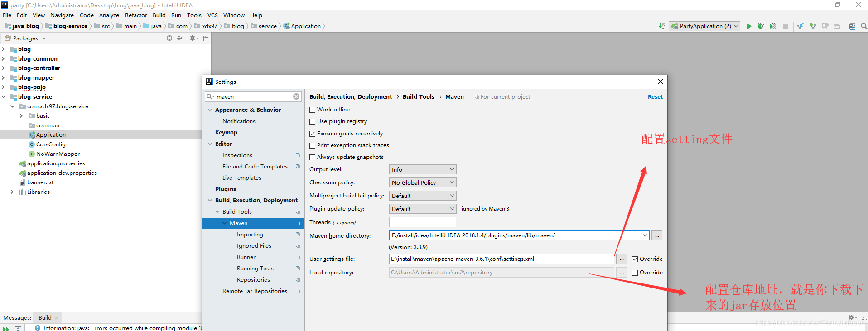The width and height of the screenshot is (868, 331).
Task: Open the PartyApplication (2) run configuration dropdown
Action: click(x=704, y=26)
